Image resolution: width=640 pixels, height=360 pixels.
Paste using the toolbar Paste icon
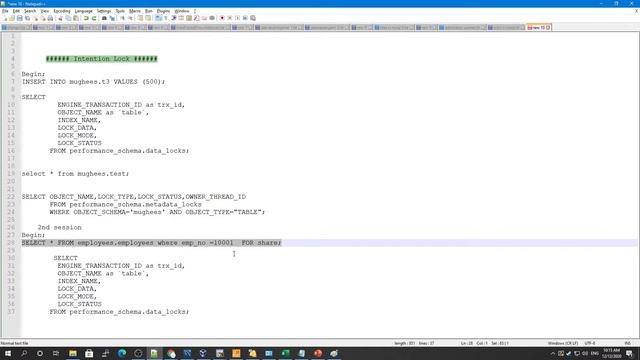coord(76,18)
